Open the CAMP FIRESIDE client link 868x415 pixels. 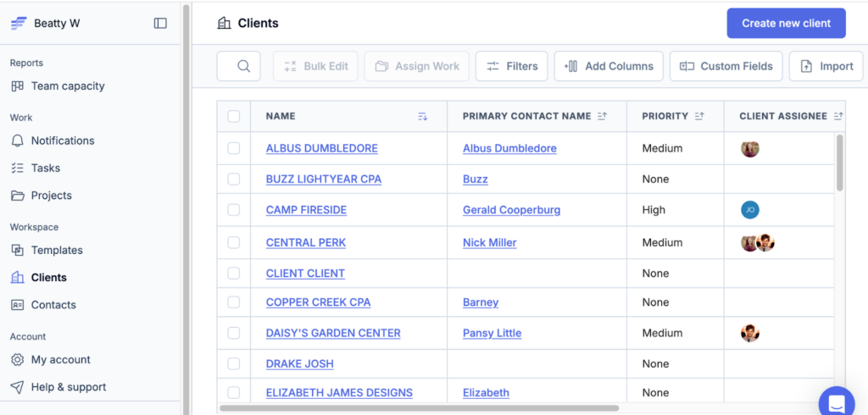click(x=306, y=210)
